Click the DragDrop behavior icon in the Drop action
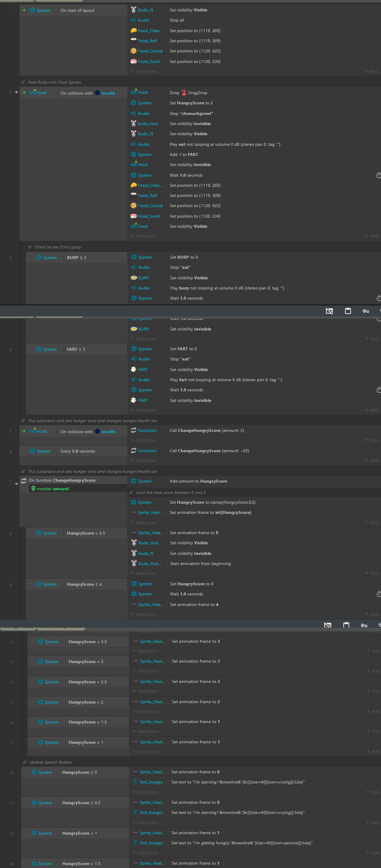This screenshot has height=868, width=381. coord(184,93)
